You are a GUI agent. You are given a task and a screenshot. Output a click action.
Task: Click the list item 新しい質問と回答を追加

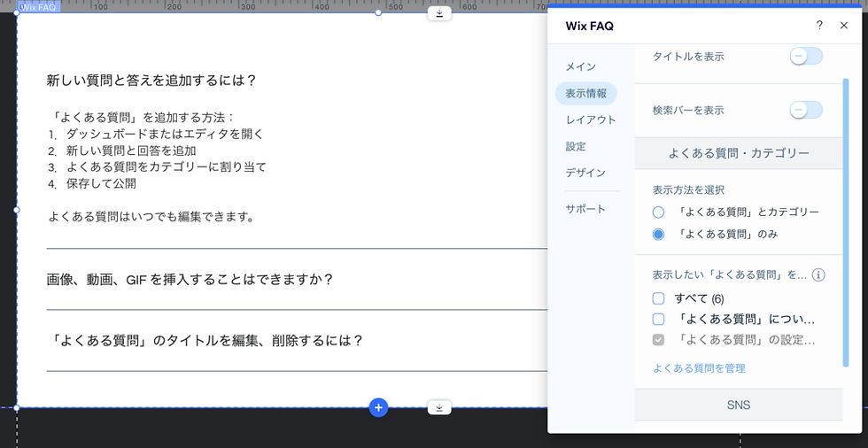click(131, 151)
